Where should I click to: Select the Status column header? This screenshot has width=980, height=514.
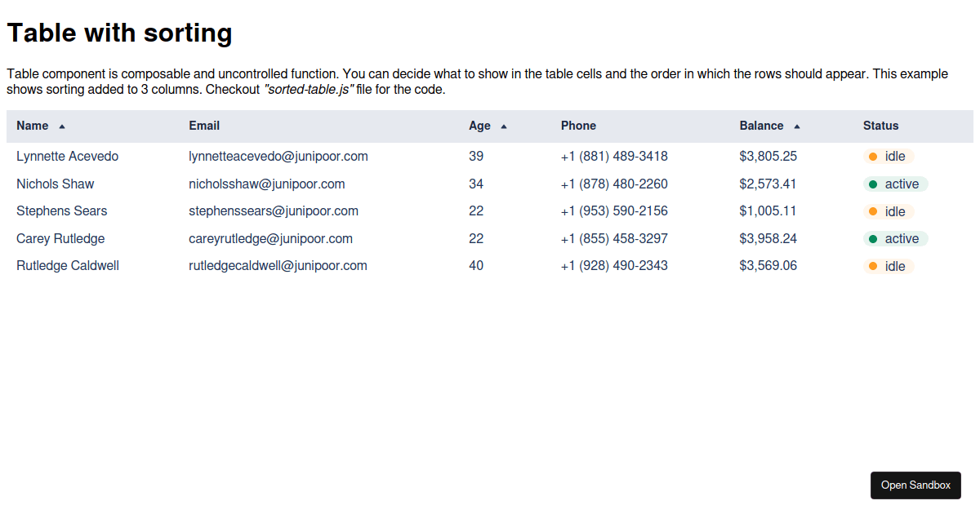[x=880, y=126]
